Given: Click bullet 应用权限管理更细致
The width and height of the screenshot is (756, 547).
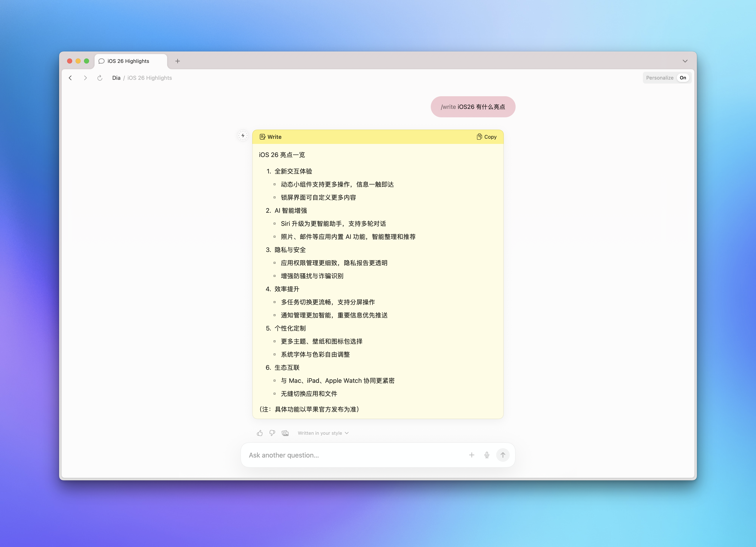Looking at the screenshot, I should (334, 263).
